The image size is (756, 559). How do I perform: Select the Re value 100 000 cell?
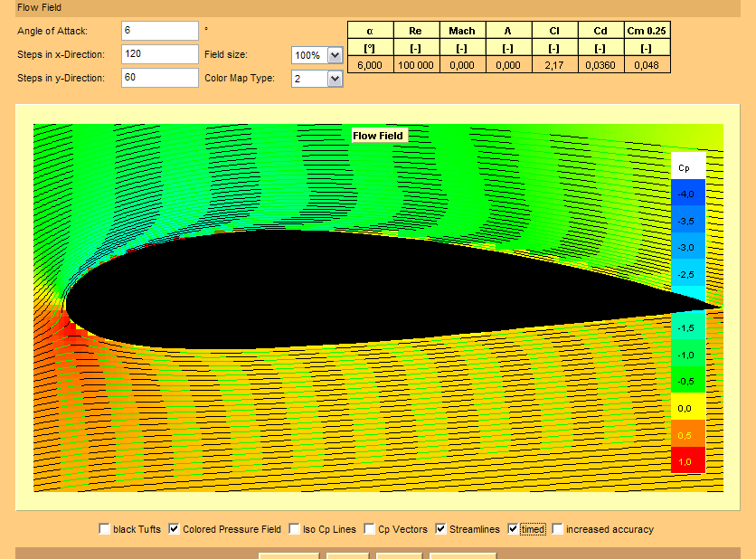415,64
